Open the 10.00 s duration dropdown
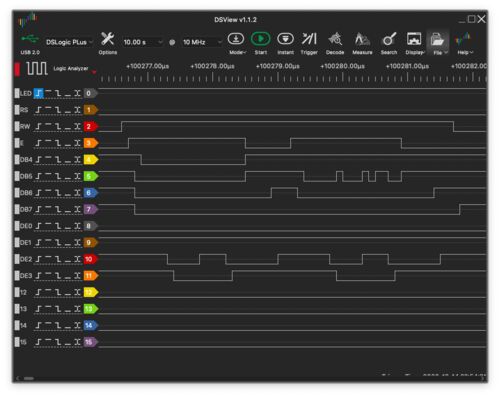Image resolution: width=500 pixels, height=397 pixels. click(143, 42)
